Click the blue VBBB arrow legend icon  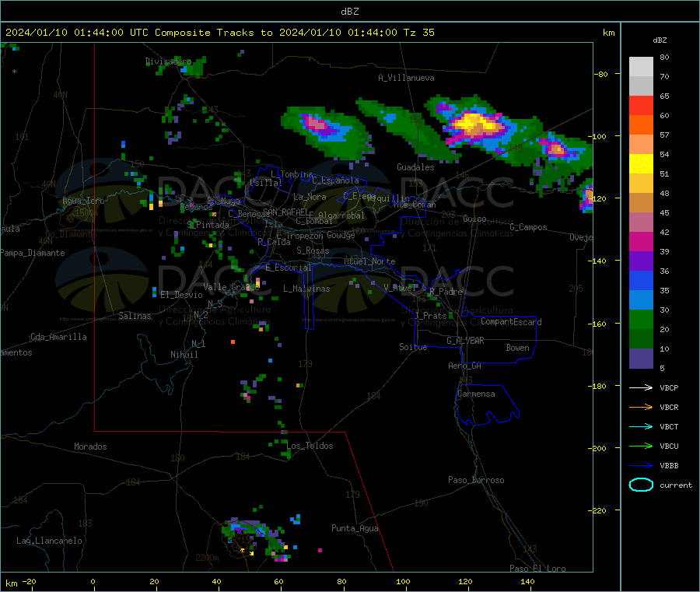tap(641, 465)
